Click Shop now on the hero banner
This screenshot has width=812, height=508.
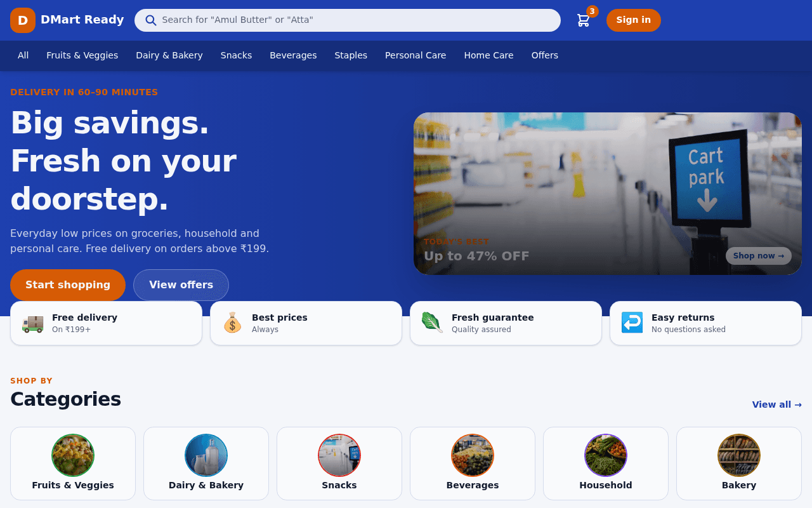759,256
